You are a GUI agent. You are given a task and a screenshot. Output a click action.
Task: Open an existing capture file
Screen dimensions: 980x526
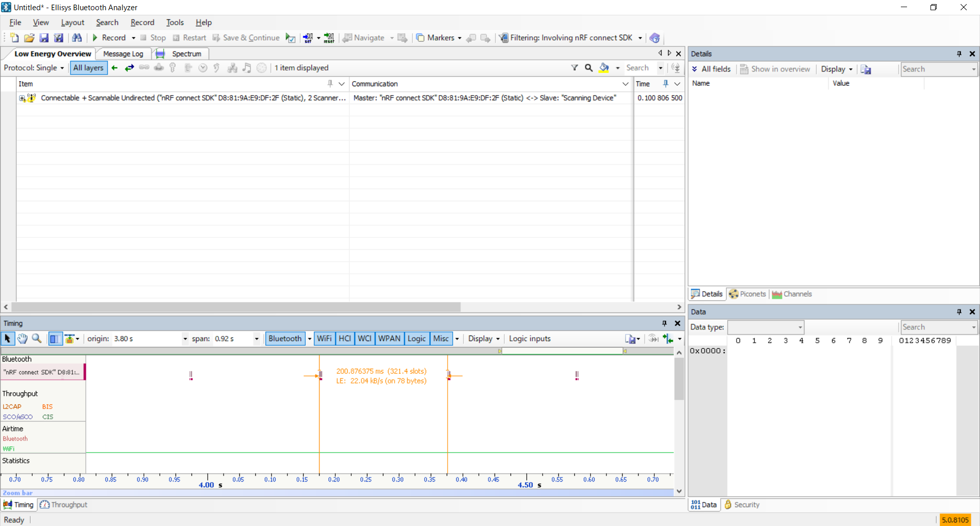(x=29, y=38)
